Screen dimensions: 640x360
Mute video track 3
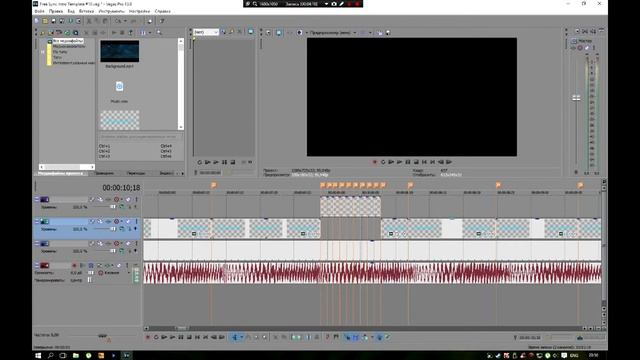pos(128,243)
